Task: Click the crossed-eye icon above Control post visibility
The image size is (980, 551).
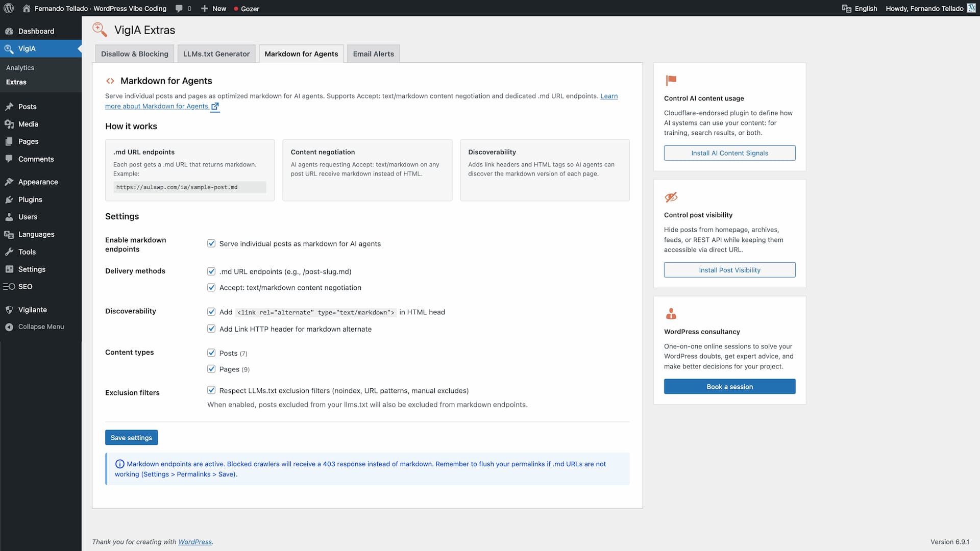Action: pyautogui.click(x=670, y=197)
